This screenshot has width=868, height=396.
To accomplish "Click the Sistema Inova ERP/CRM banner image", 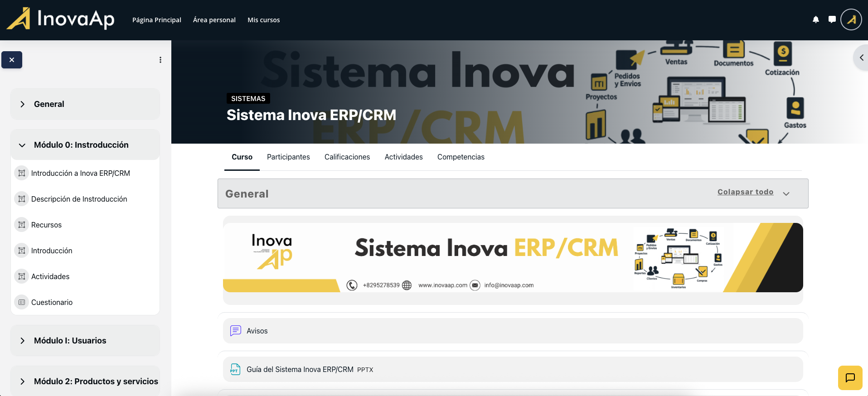I will click(513, 257).
